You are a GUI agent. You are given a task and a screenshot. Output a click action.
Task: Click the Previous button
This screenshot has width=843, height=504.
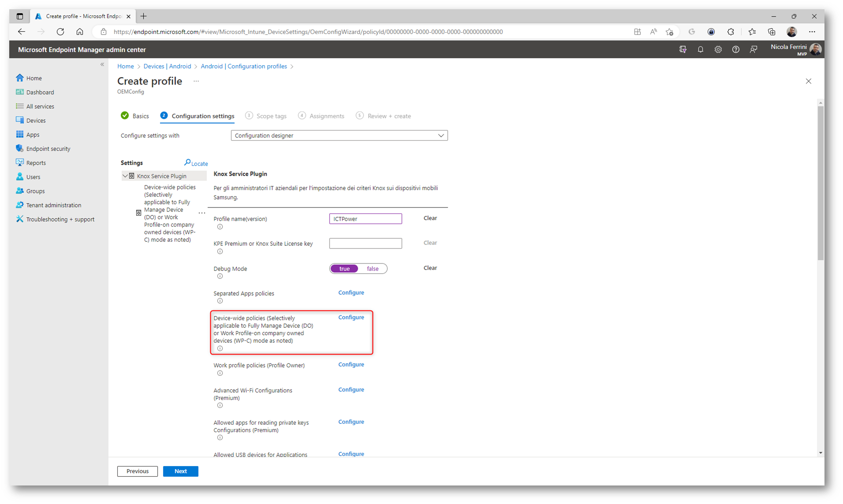coord(137,471)
